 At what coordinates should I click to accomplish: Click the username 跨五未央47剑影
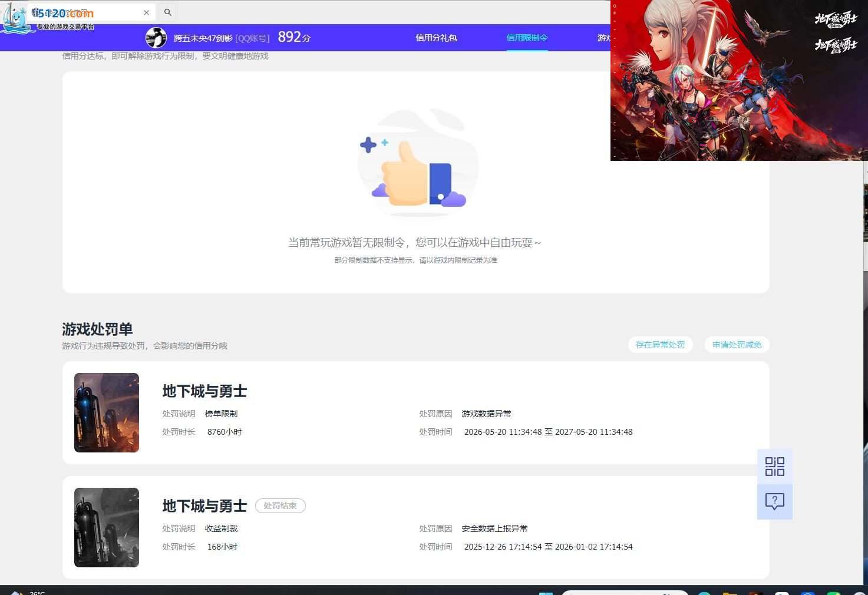pos(203,38)
